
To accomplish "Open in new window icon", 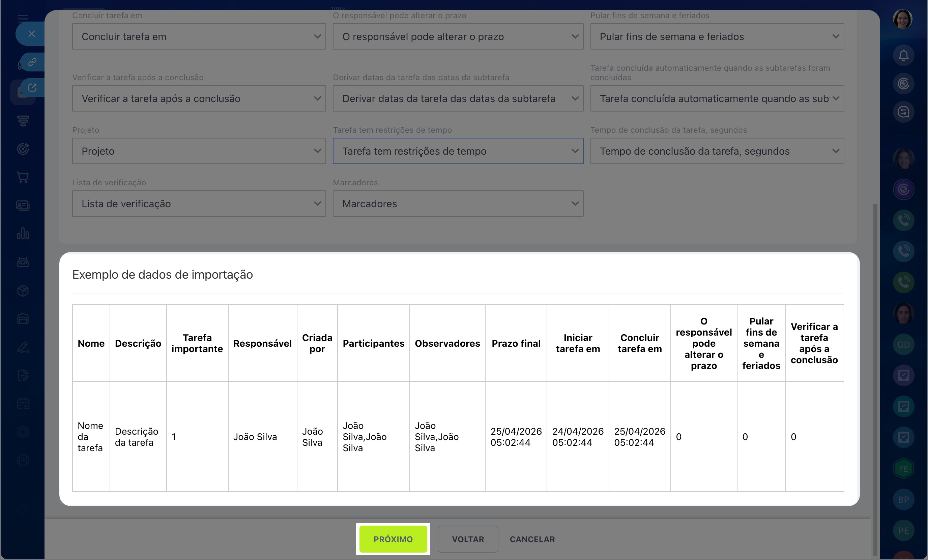I will click(32, 88).
